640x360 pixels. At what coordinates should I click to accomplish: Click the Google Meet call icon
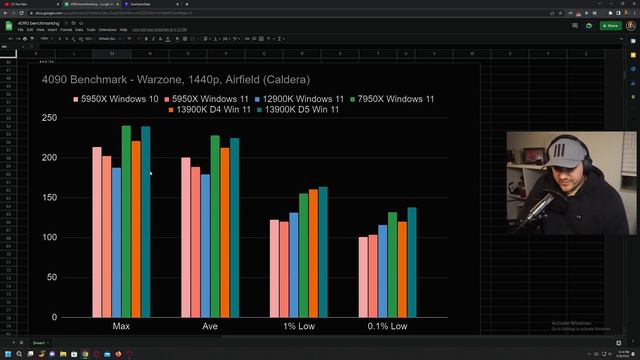pyautogui.click(x=589, y=26)
